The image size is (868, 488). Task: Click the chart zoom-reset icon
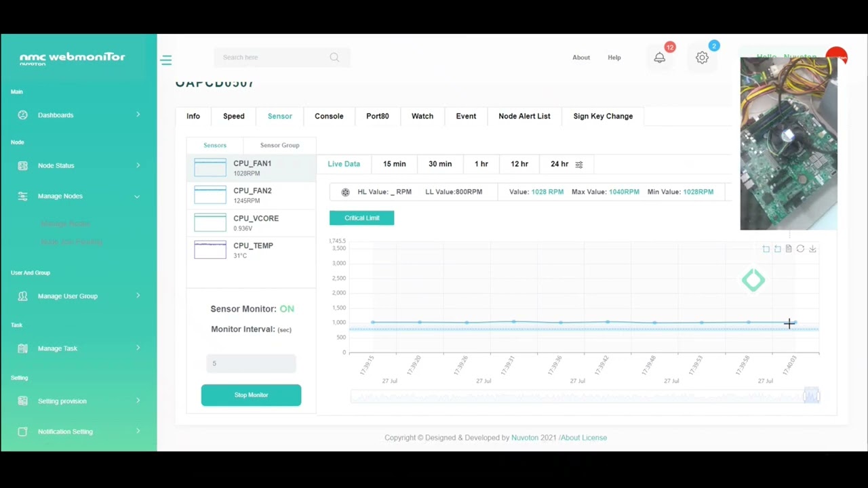click(778, 249)
